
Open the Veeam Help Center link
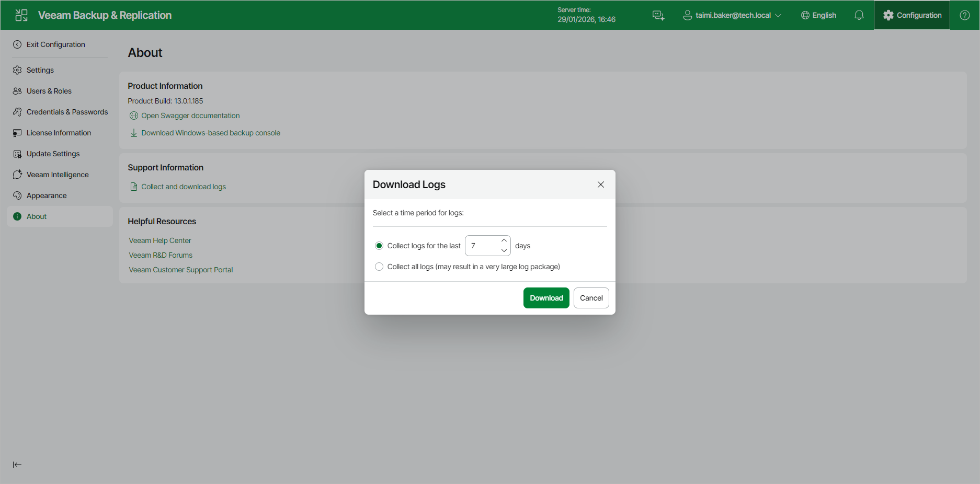[159, 240]
